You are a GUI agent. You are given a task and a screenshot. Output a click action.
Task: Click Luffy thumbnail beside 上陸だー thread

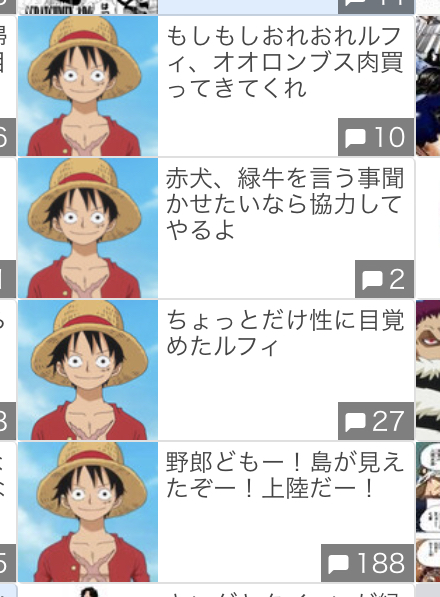pos(88,512)
